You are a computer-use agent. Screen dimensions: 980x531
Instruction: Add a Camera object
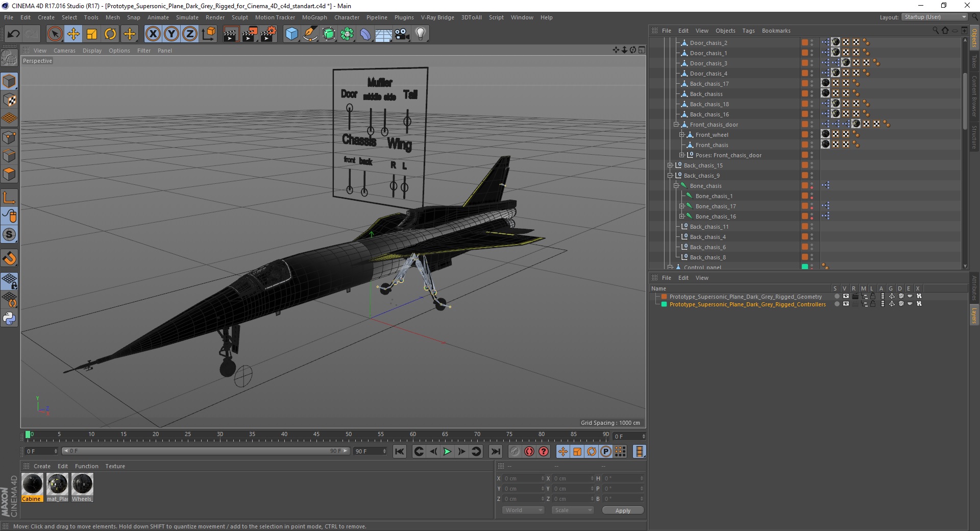(x=402, y=34)
